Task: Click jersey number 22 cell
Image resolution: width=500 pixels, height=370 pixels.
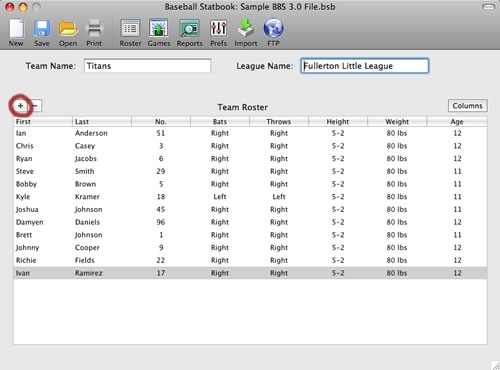Action: (161, 260)
